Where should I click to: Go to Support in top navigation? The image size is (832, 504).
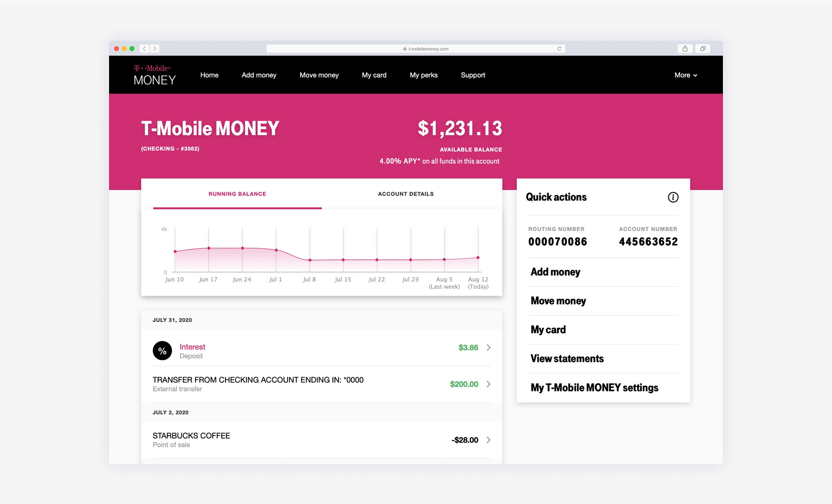point(473,75)
